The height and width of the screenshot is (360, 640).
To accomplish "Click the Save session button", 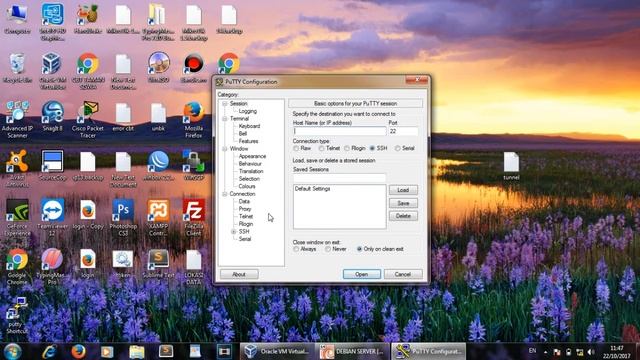I will point(403,203).
